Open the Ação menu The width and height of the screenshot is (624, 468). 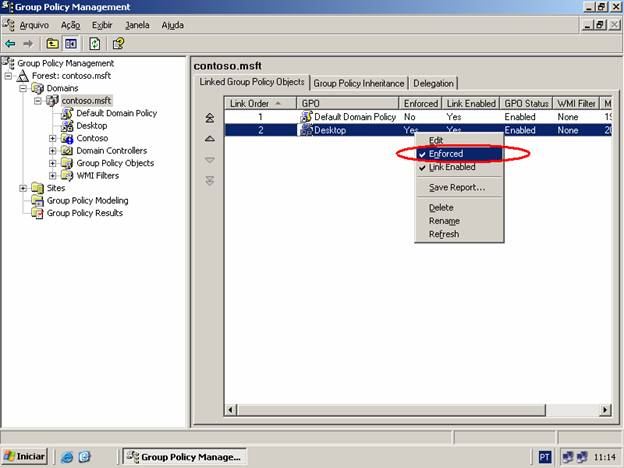click(x=70, y=25)
